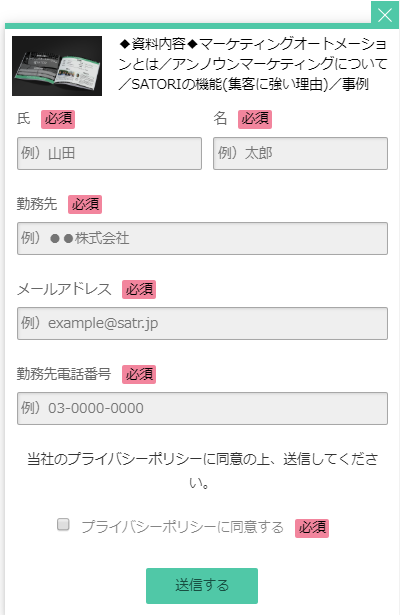Screen dimensions: 400x615
Task: Click the 名 field label
Action: click(220, 118)
